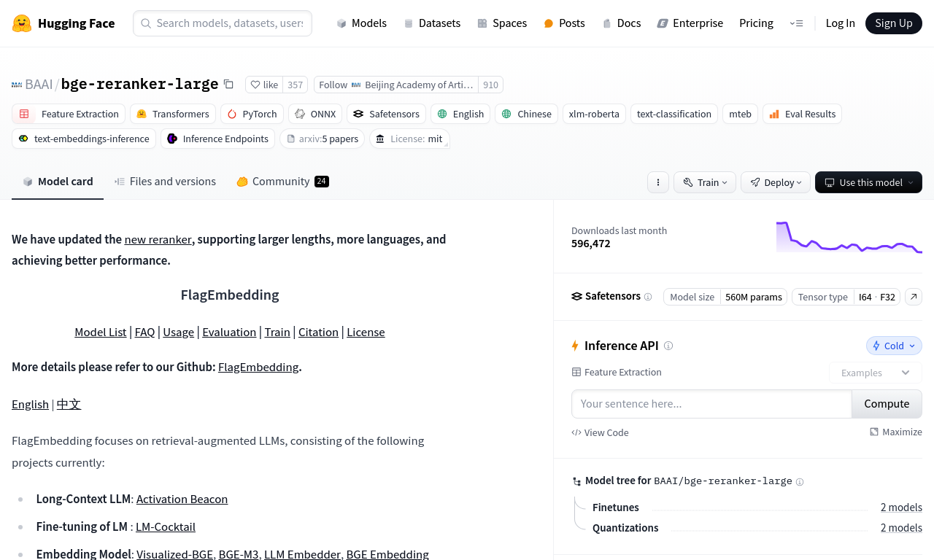Click the License mit tag
Image resolution: width=934 pixels, height=560 pixels.
pos(409,139)
